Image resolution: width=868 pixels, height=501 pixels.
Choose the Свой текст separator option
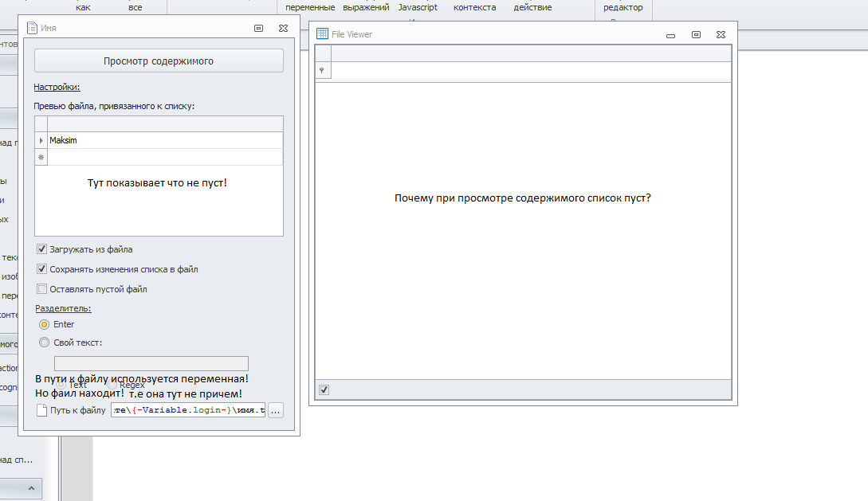coord(45,342)
